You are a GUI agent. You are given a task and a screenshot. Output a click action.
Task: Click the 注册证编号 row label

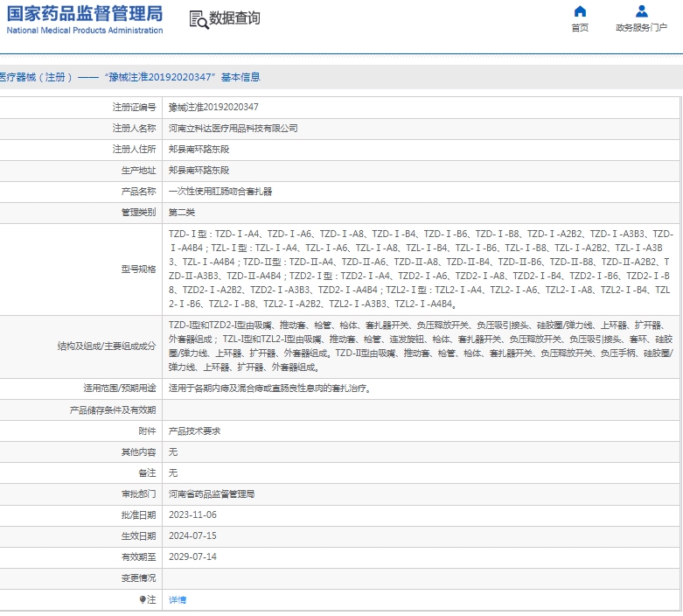click(x=134, y=108)
